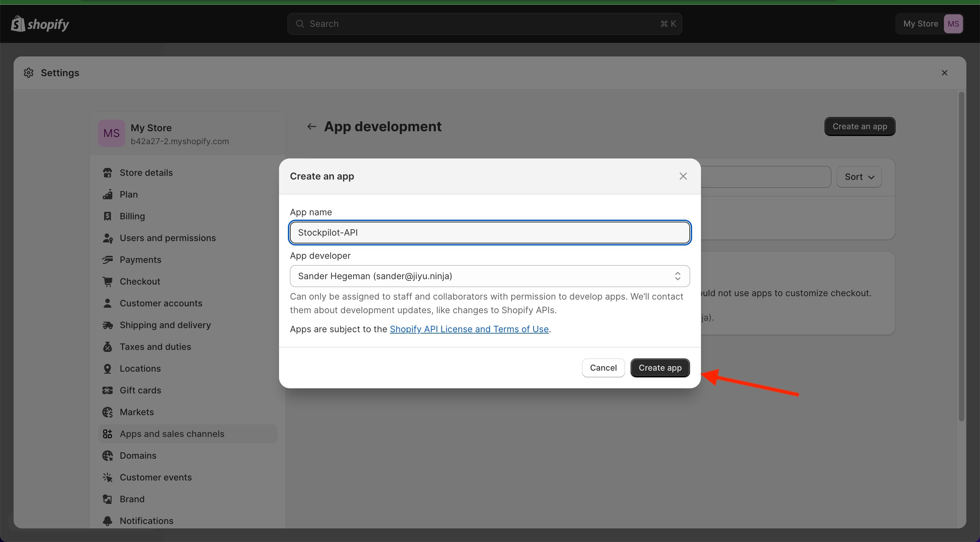Click the Customer events icon
Image resolution: width=980 pixels, height=542 pixels.
click(108, 477)
